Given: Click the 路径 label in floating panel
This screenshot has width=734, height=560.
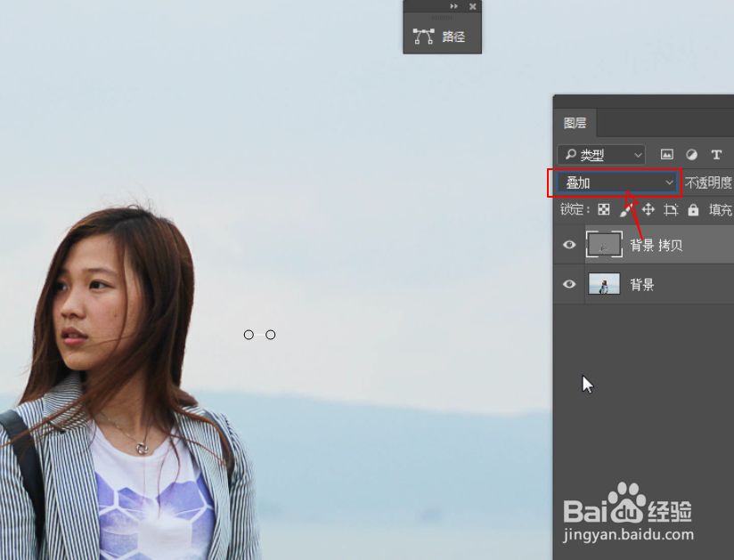Looking at the screenshot, I should (453, 37).
